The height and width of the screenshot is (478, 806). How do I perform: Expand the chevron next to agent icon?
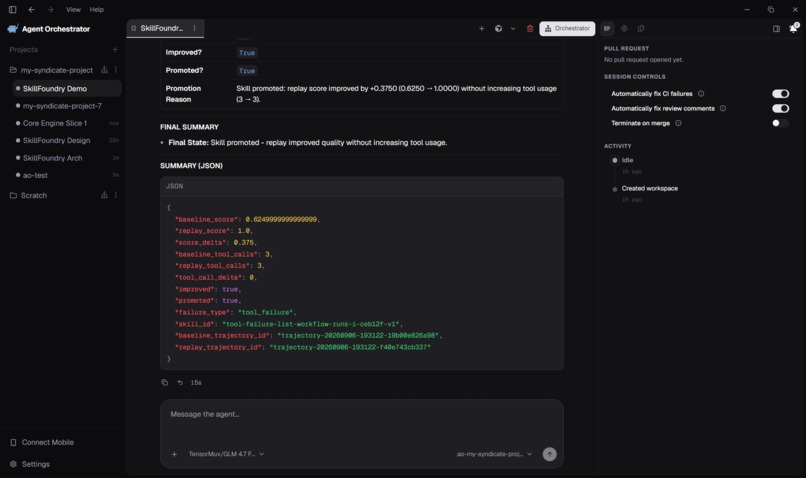point(512,29)
